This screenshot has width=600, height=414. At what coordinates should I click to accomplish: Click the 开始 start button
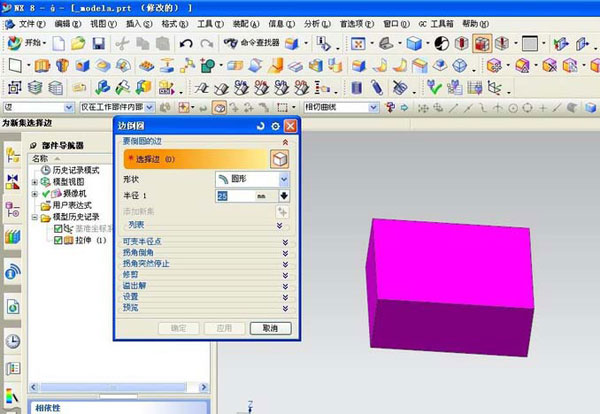pyautogui.click(x=28, y=44)
